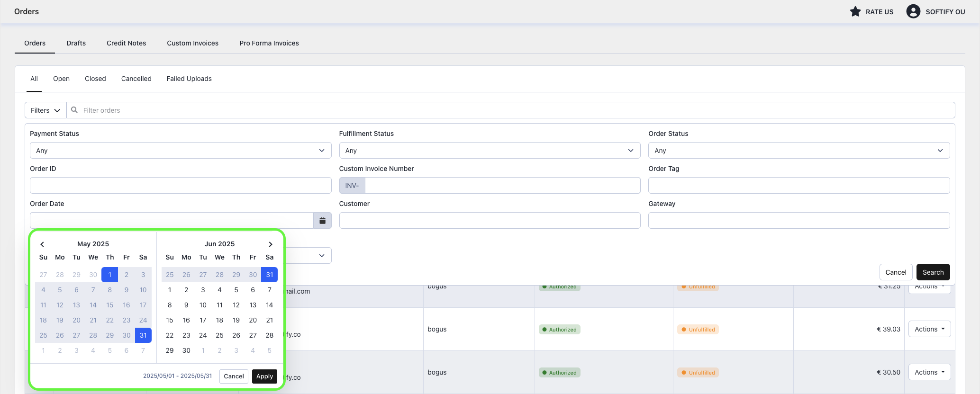980x394 pixels.
Task: Open the Payment Status dropdown
Action: pos(180,151)
